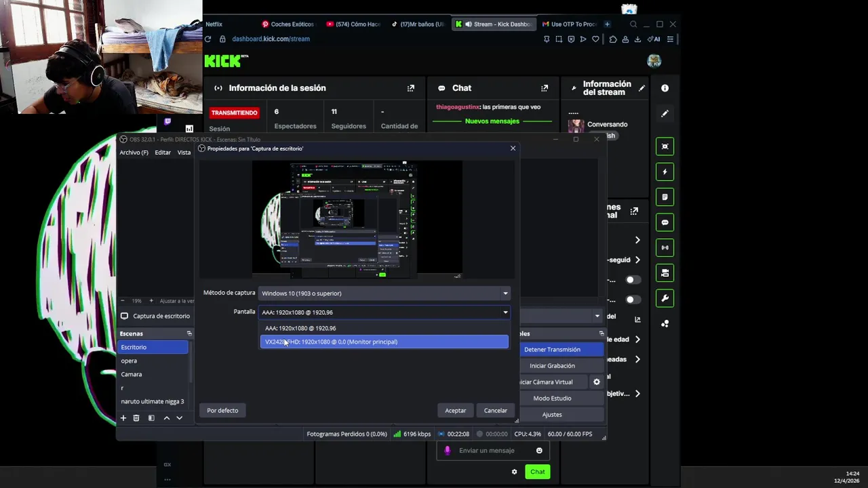Switch to the Mr baños TikTok tab
868x488 pixels.
pos(418,24)
